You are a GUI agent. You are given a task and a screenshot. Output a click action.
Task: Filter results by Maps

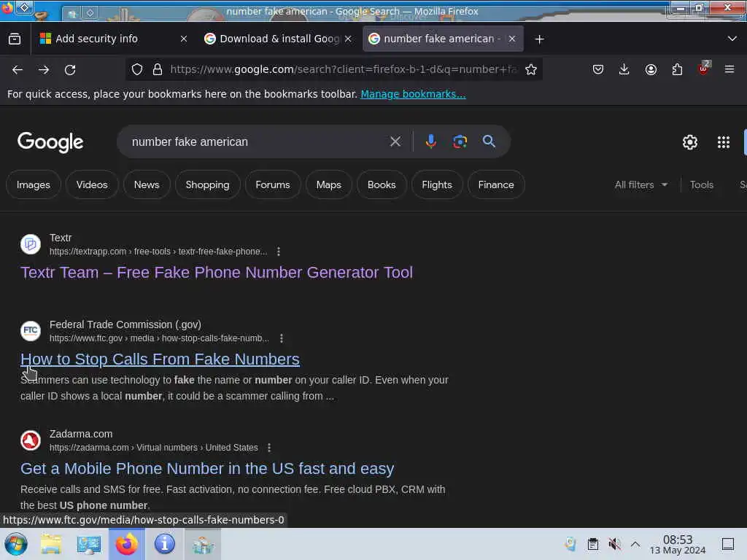click(329, 184)
